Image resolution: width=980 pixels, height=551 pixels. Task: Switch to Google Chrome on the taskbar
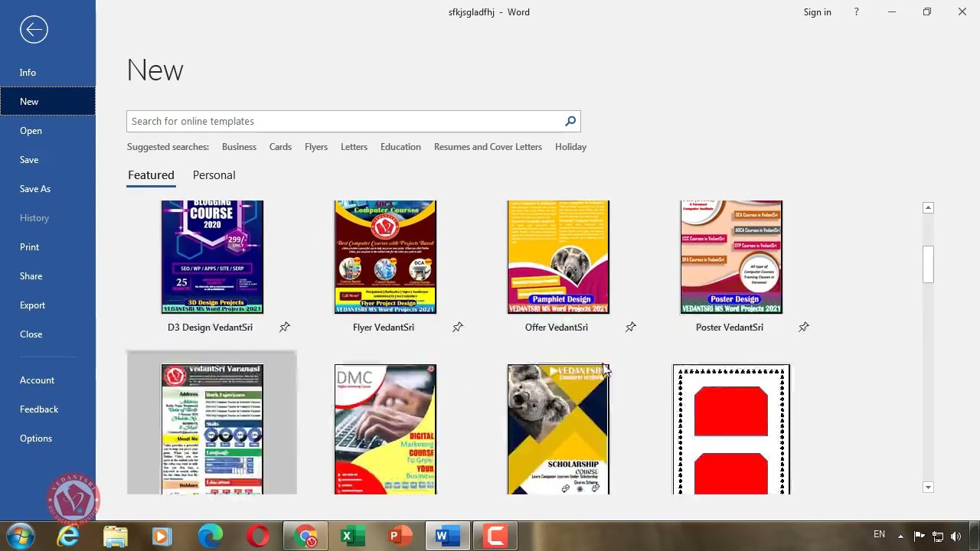[306, 536]
